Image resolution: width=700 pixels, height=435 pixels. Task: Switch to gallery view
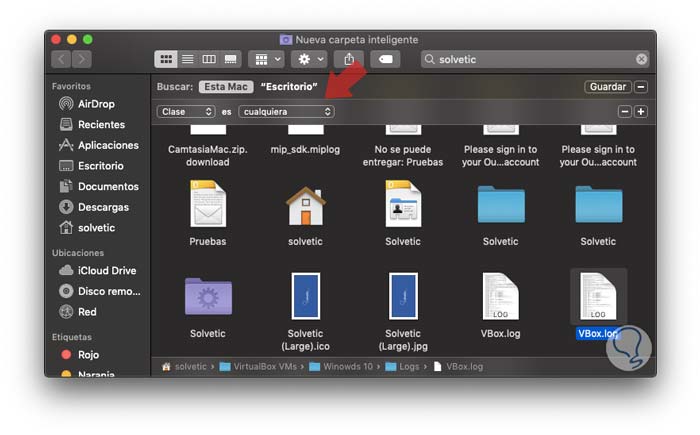(230, 59)
